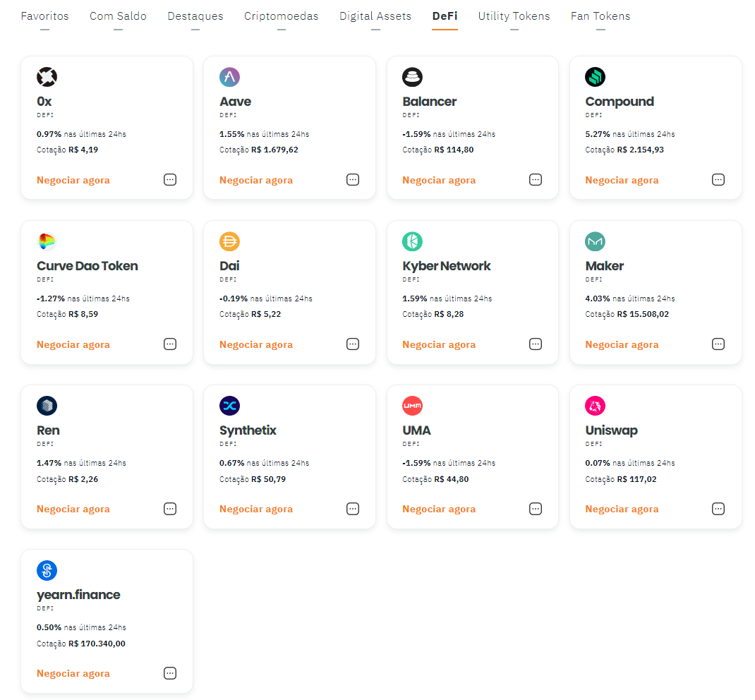Click the Uniswap coin logo icon
Viewport: 755px width, 700px height.
(595, 405)
